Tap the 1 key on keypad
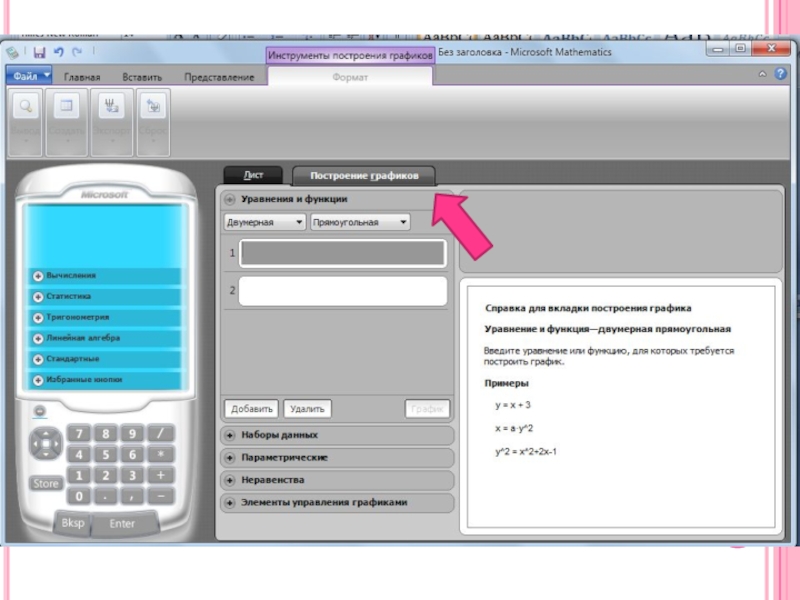This screenshot has height=600, width=800. tap(79, 475)
